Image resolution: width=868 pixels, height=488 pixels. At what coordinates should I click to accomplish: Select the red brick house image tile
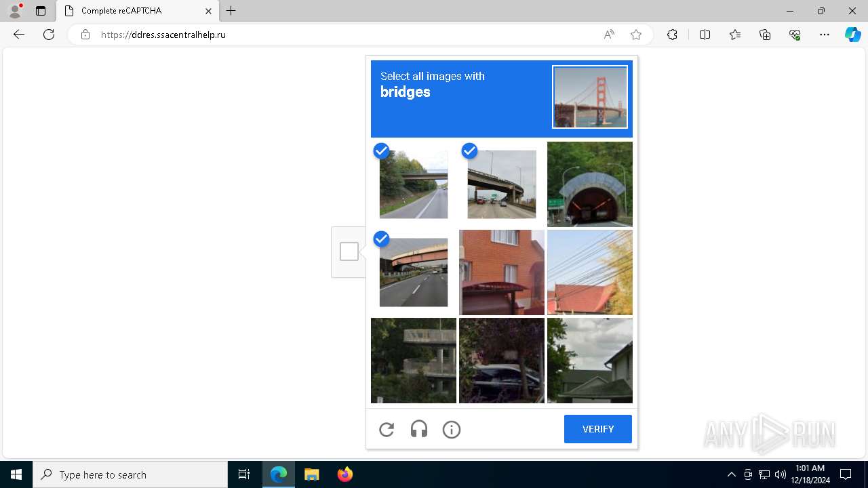pos(502,272)
